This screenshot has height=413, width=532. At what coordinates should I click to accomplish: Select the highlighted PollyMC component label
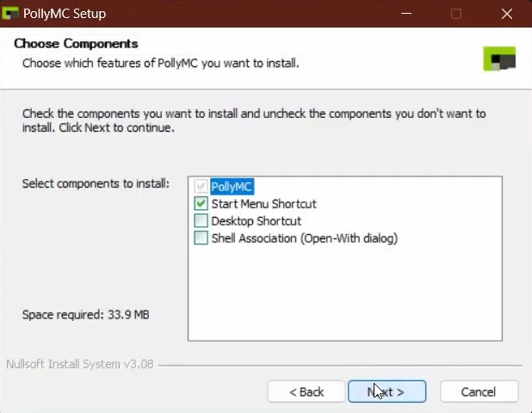click(232, 187)
